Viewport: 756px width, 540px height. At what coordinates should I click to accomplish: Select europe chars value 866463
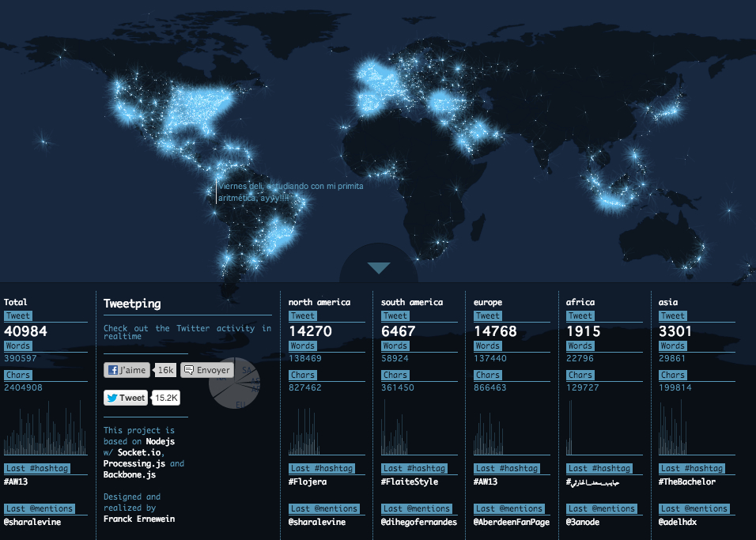[x=490, y=387]
